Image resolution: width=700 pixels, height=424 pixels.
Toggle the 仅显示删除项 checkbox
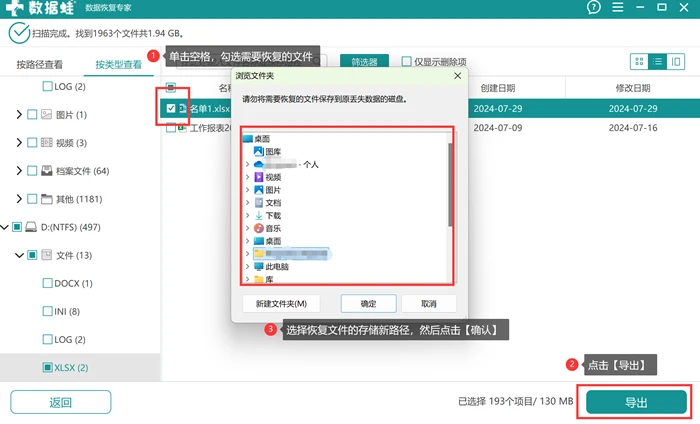coord(406,61)
